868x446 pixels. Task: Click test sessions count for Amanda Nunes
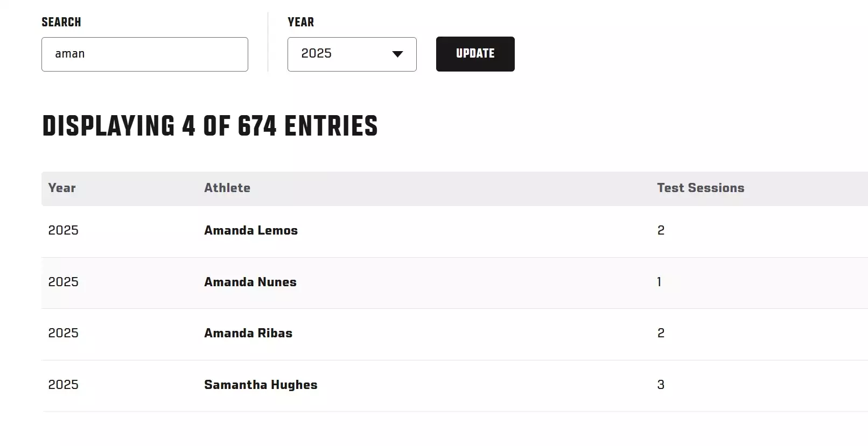point(659,282)
